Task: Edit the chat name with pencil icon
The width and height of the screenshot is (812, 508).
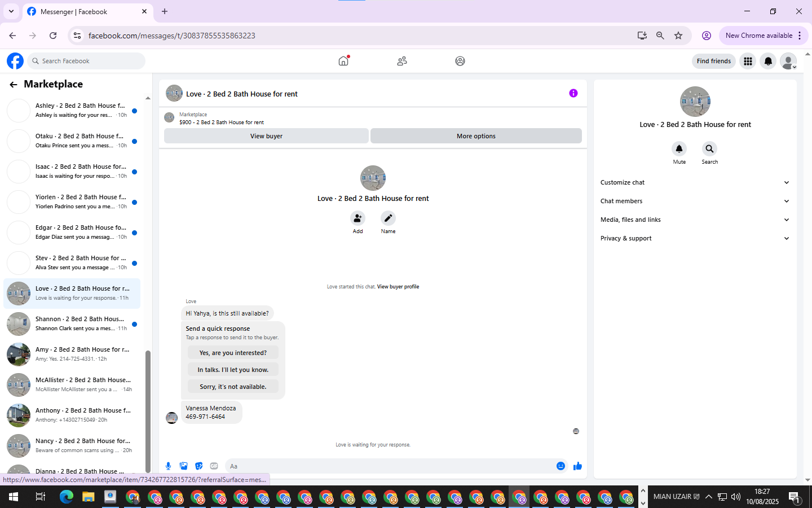Action: [x=388, y=218]
